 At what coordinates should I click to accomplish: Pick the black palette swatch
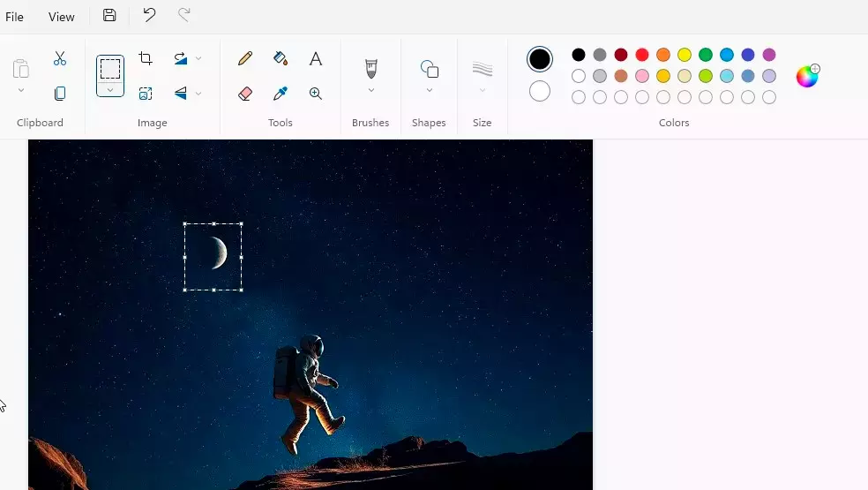(x=579, y=55)
